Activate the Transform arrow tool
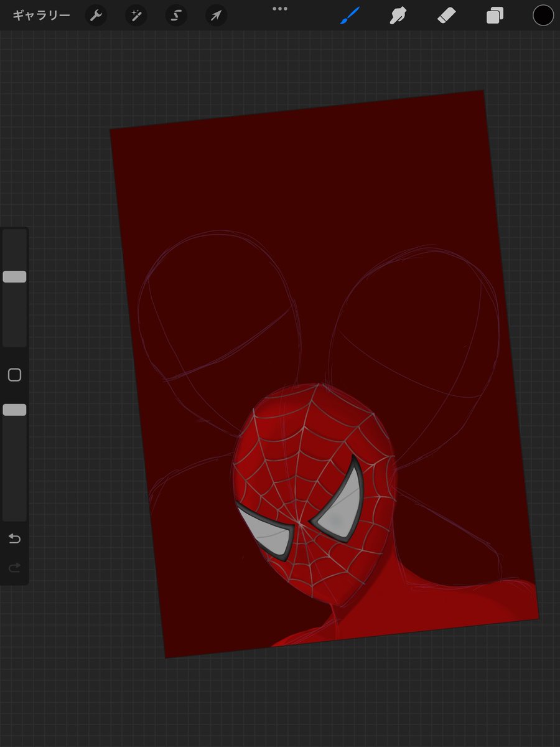Image resolution: width=560 pixels, height=747 pixels. tap(216, 16)
